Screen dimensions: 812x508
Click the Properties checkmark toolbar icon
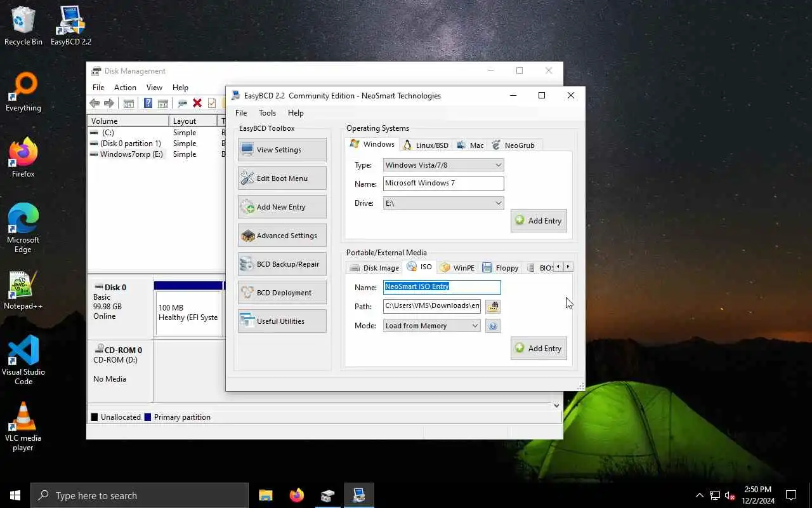click(212, 104)
